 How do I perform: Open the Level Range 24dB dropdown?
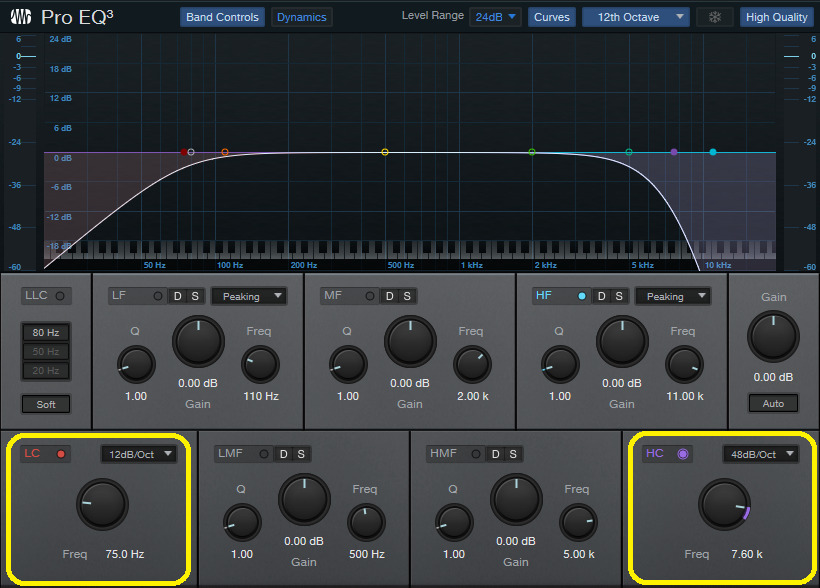pyautogui.click(x=495, y=16)
